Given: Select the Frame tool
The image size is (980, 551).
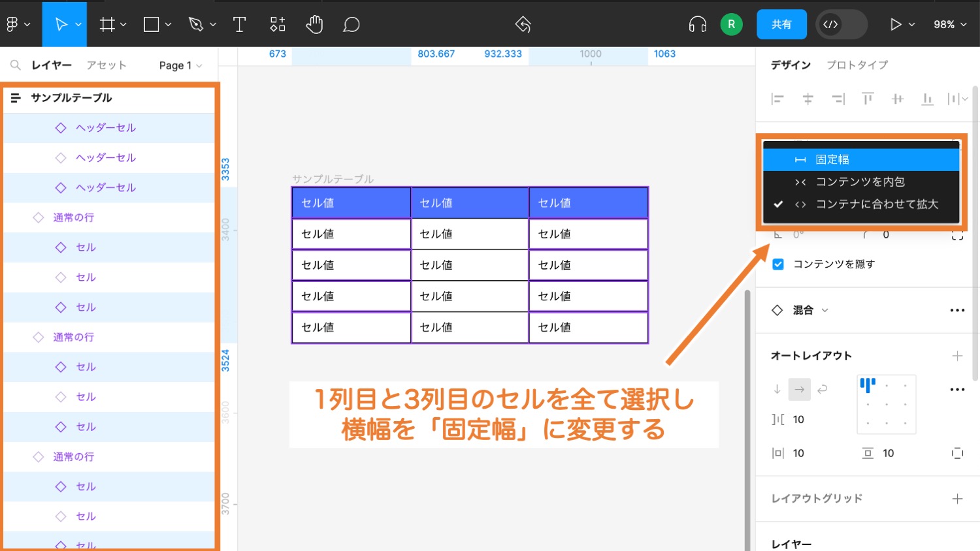Looking at the screenshot, I should point(107,24).
